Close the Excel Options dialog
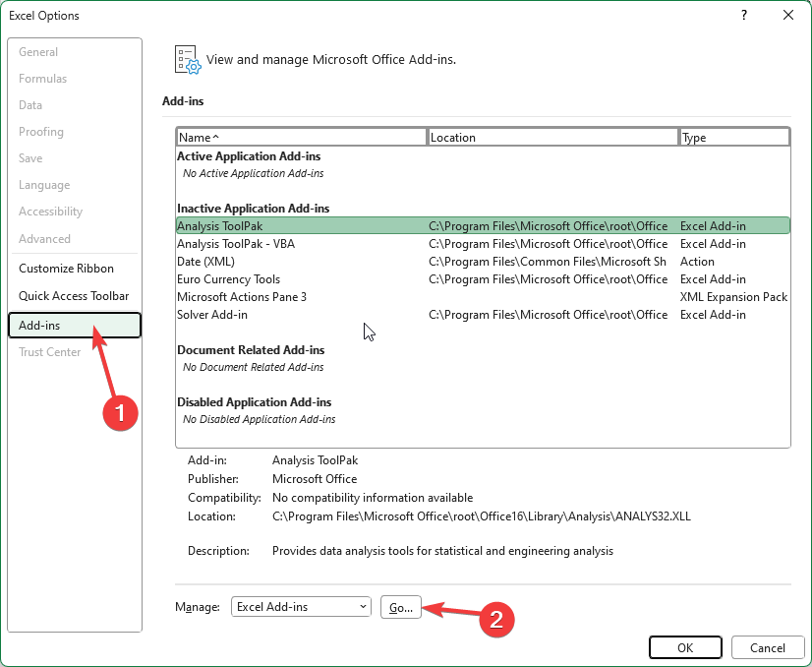 coord(788,15)
